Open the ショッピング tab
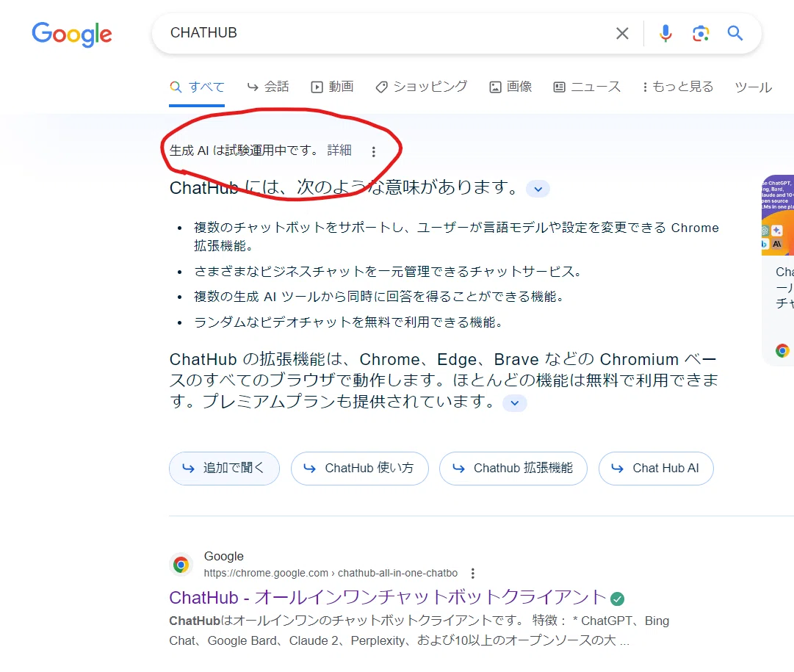 (x=422, y=87)
